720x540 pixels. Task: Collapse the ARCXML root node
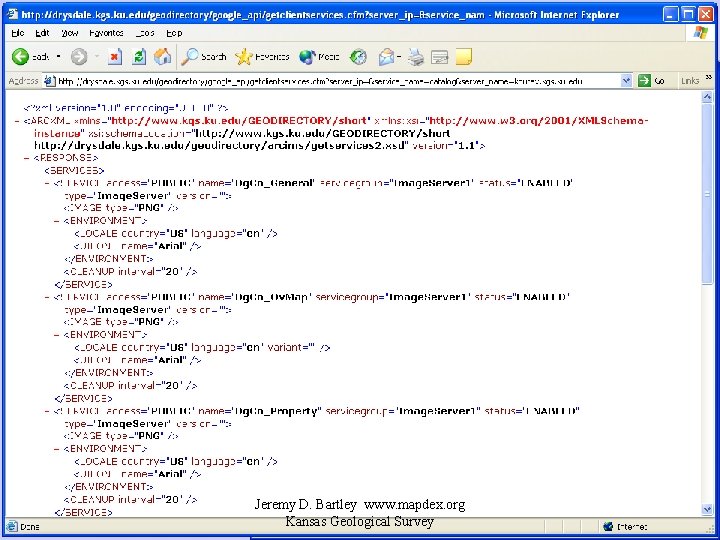pos(17,121)
